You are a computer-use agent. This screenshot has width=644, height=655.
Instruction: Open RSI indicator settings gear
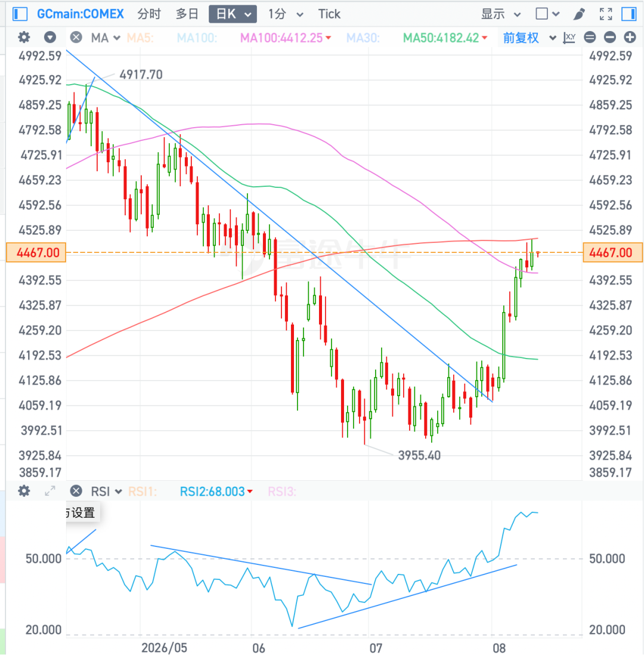click(x=24, y=491)
